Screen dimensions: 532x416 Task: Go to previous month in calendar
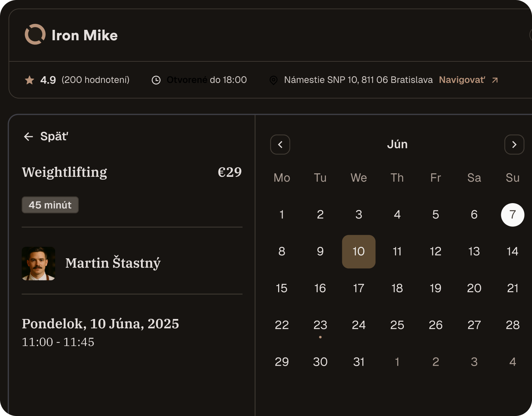tap(280, 145)
